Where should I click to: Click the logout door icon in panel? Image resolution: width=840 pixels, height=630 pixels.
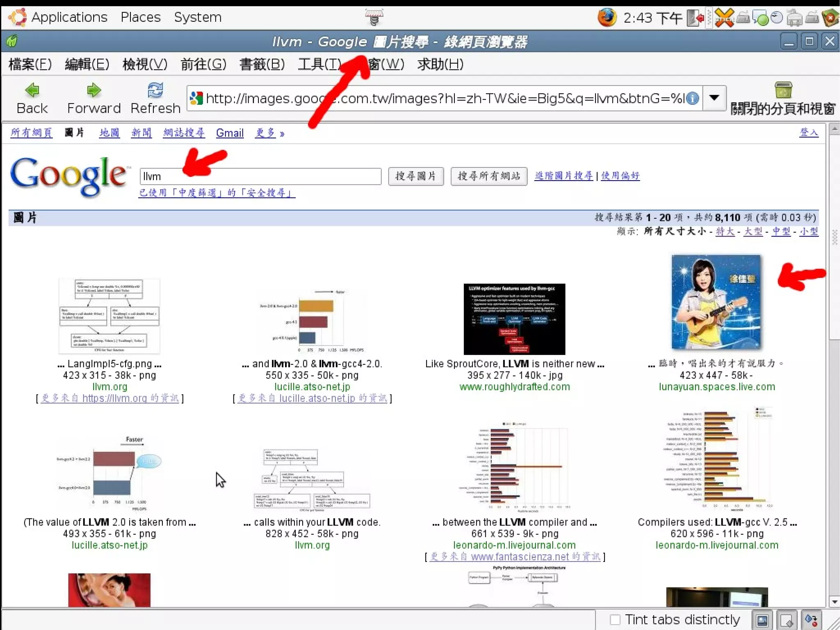pyautogui.click(x=696, y=18)
